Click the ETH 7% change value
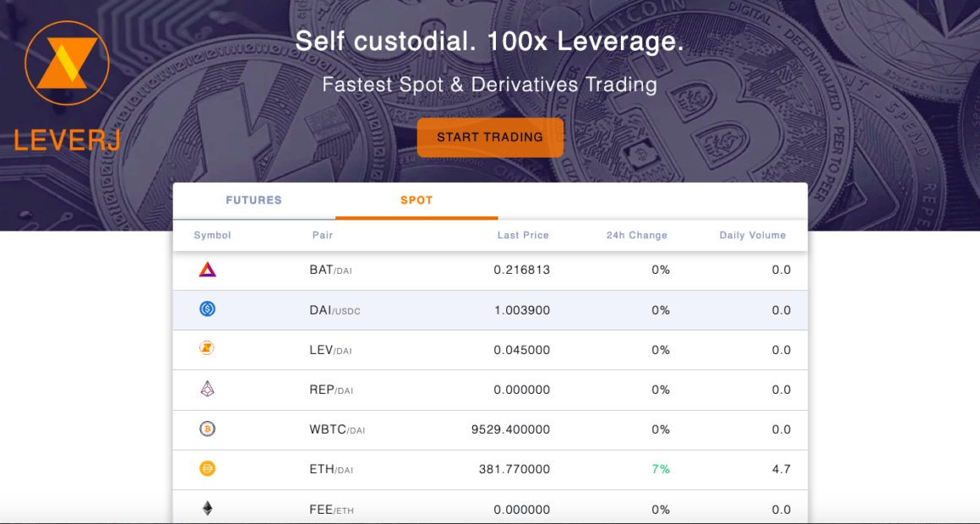The height and width of the screenshot is (524, 980). (660, 469)
